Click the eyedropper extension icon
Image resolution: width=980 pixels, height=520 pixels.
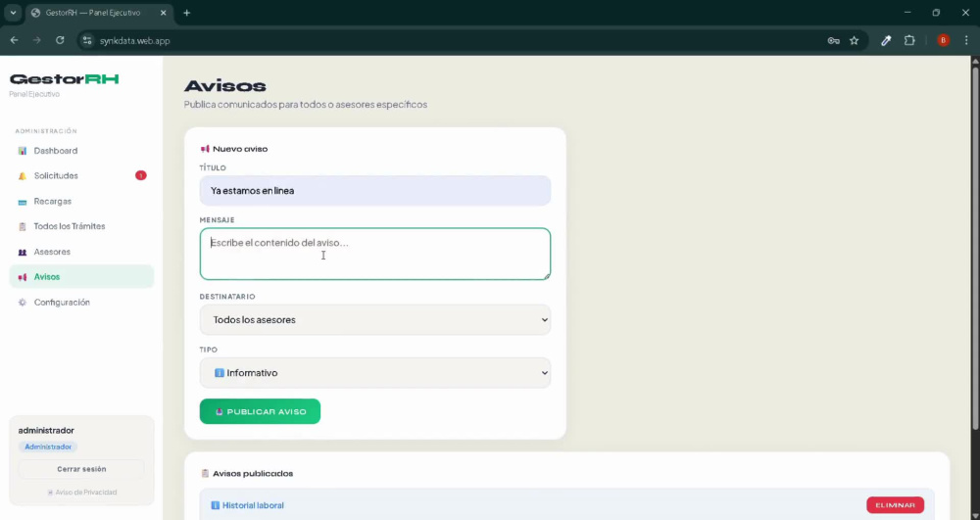[x=886, y=40]
